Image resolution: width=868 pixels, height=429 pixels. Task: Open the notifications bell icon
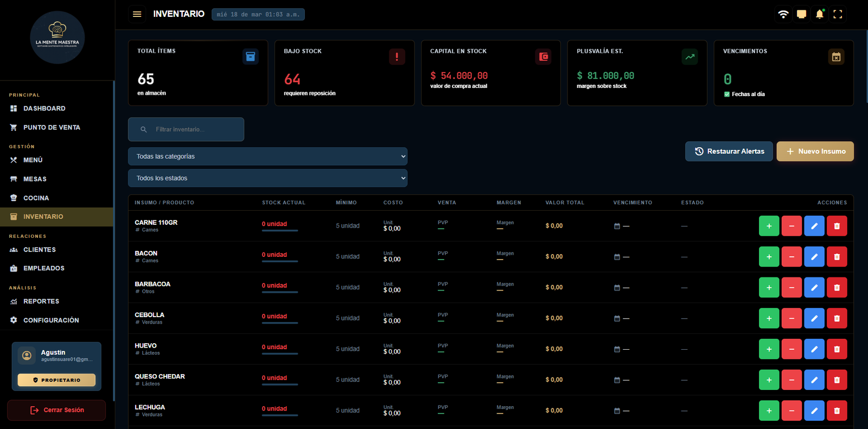click(819, 14)
